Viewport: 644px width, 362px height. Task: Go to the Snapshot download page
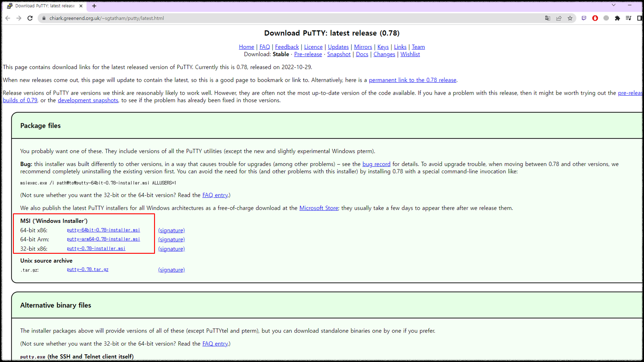point(339,54)
